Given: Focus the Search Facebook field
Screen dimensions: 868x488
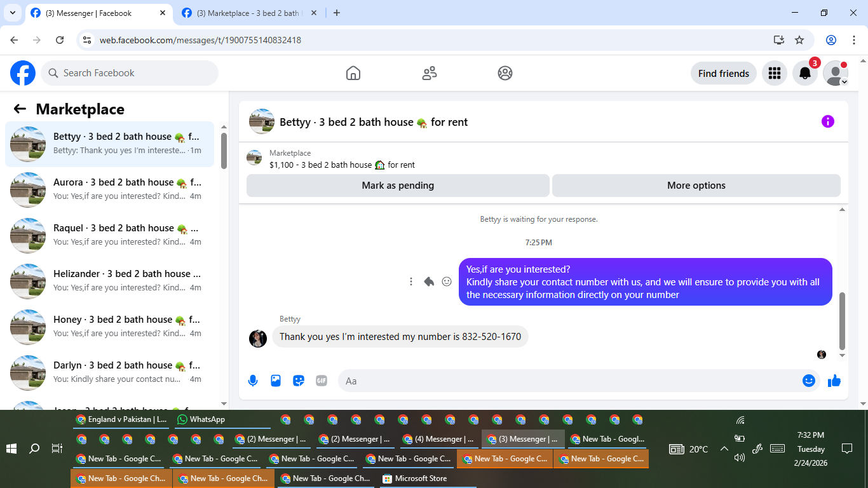Looking at the screenshot, I should click(x=130, y=73).
